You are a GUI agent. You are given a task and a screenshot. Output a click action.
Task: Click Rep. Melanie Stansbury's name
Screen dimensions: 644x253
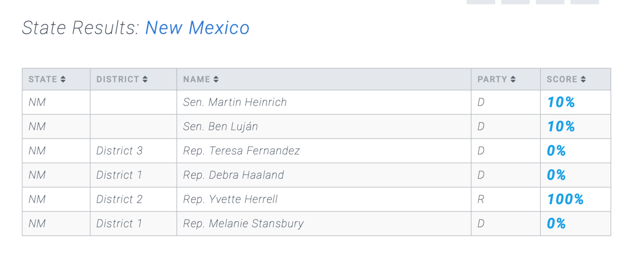pyautogui.click(x=243, y=224)
